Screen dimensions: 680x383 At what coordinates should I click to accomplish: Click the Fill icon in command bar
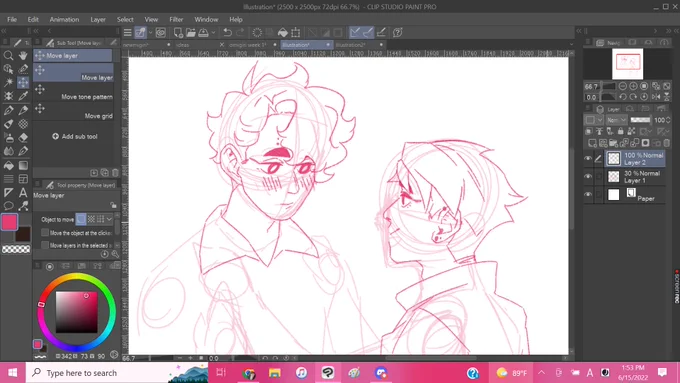pos(283,33)
